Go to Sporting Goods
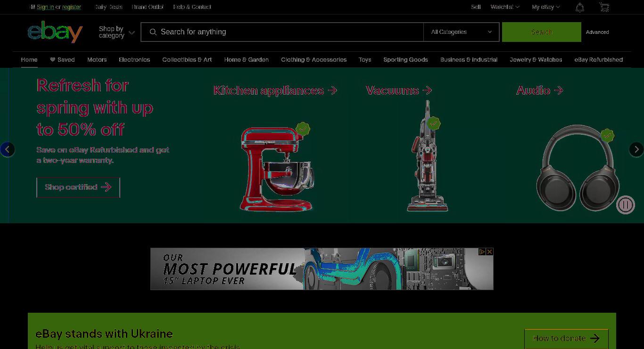The image size is (644, 349). (x=406, y=60)
